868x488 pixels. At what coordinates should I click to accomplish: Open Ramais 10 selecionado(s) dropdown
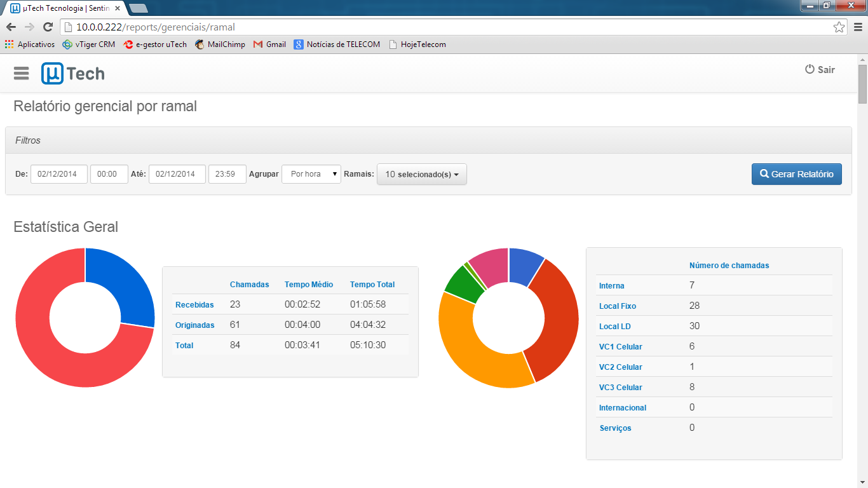click(422, 174)
